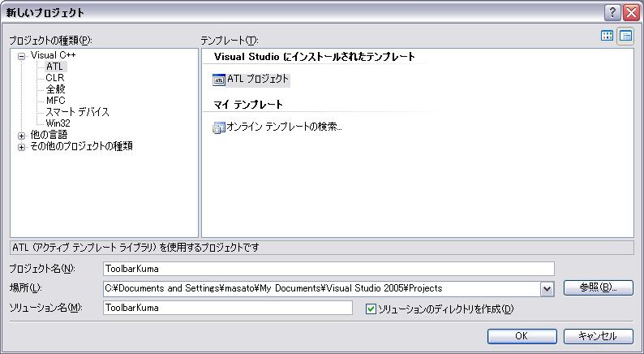Select Win32 project type
Viewport: 644px width, 354px height.
[x=58, y=123]
